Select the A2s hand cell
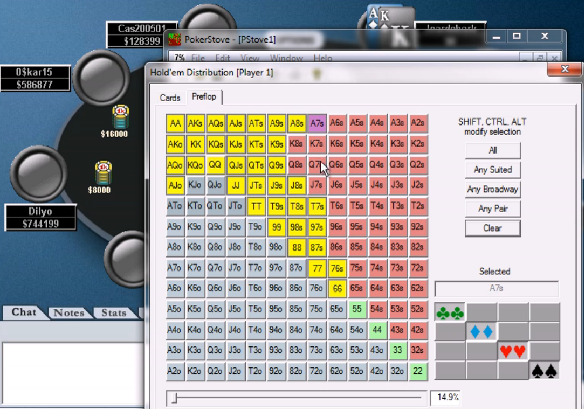Image resolution: width=584 pixels, height=409 pixels. pos(418,123)
